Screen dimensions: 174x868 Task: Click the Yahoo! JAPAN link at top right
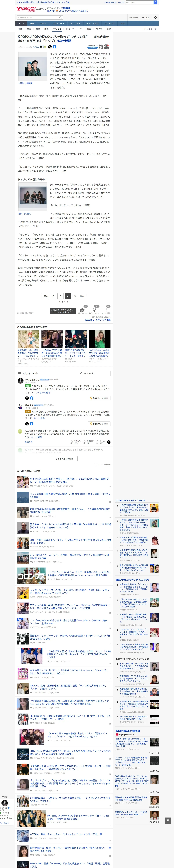(x=110, y=2)
